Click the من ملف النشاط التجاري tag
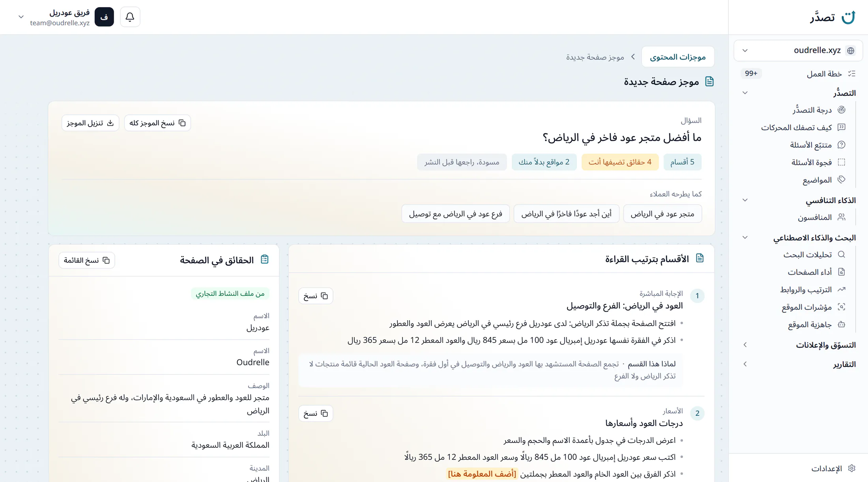 coord(230,293)
